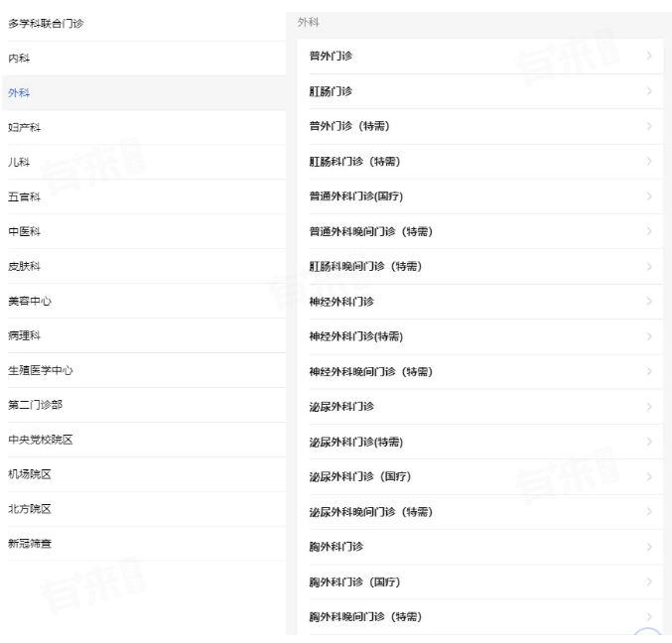672x643 pixels.
Task: Choose 泌尿外科门诊 (国疗) entry
Action: [360, 476]
